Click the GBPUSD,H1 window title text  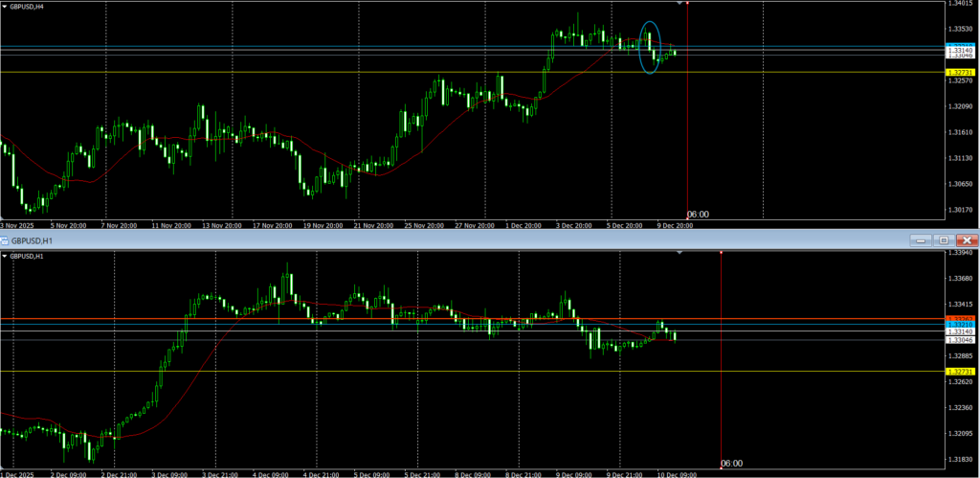tap(33, 239)
